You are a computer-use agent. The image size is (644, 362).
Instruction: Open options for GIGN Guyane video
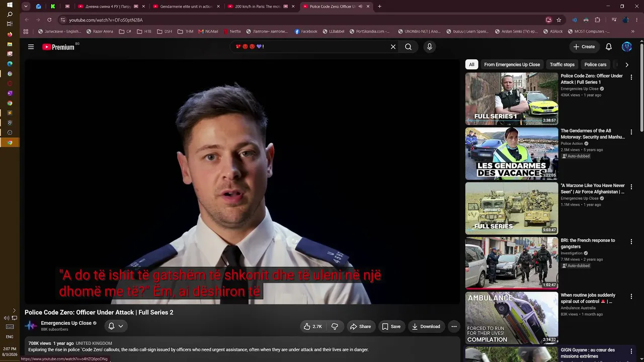coord(631,351)
